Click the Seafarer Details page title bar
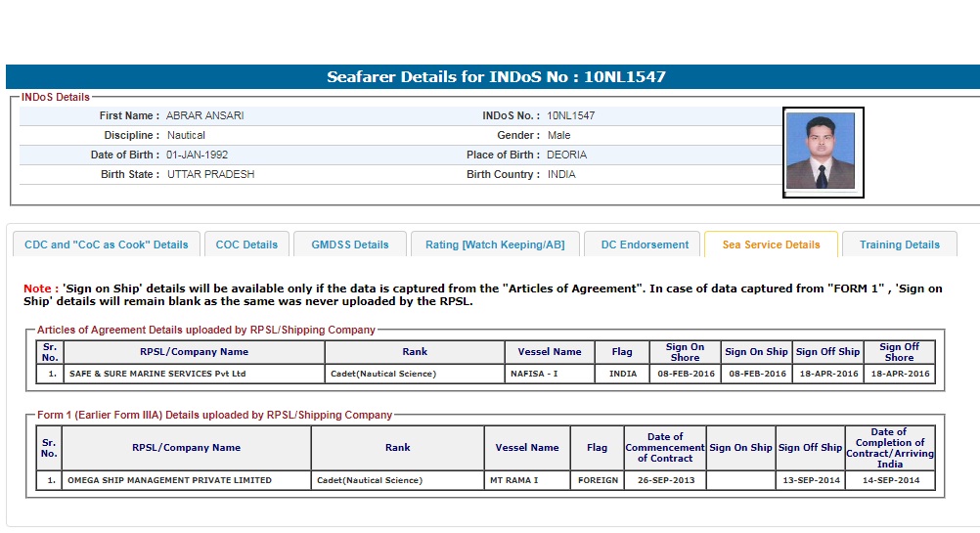The height and width of the screenshot is (533, 980). click(496, 77)
